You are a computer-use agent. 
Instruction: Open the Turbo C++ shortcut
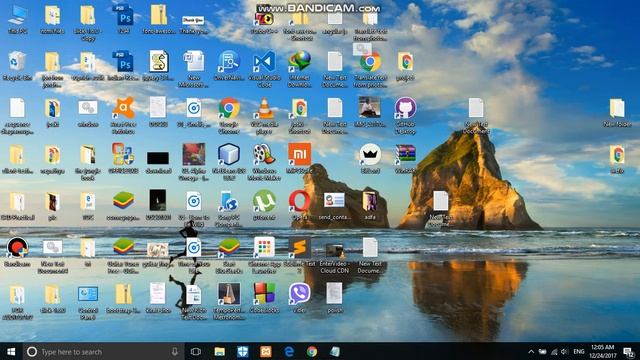[264, 18]
